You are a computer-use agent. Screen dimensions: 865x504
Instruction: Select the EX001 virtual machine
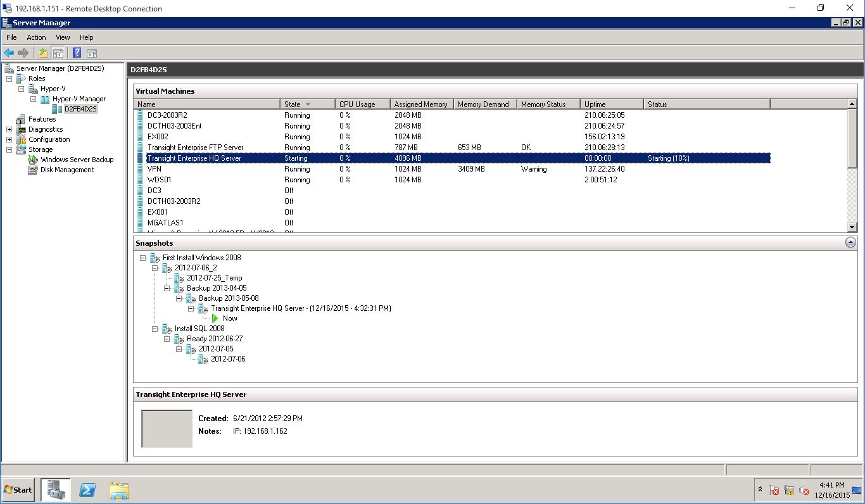click(453, 212)
